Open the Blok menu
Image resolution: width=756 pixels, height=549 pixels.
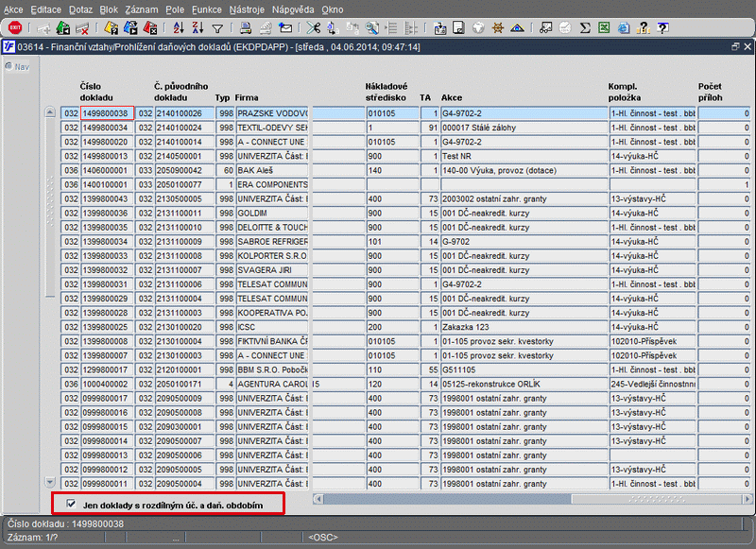point(109,9)
